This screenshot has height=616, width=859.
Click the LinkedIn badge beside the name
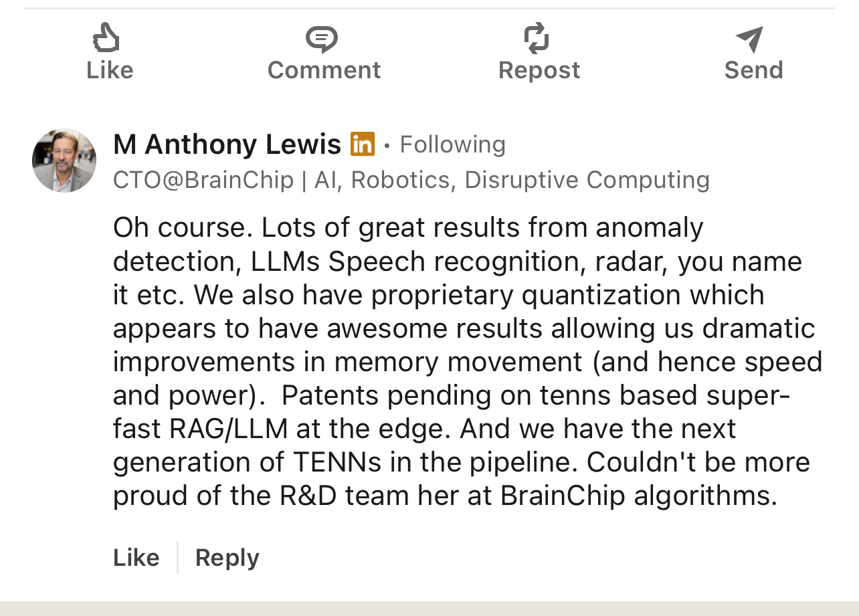pyautogui.click(x=363, y=144)
